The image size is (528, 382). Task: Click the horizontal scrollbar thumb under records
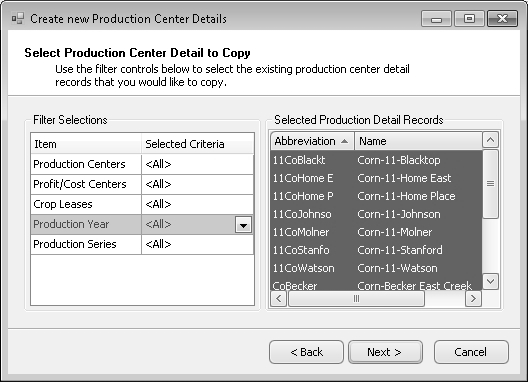(x=356, y=298)
